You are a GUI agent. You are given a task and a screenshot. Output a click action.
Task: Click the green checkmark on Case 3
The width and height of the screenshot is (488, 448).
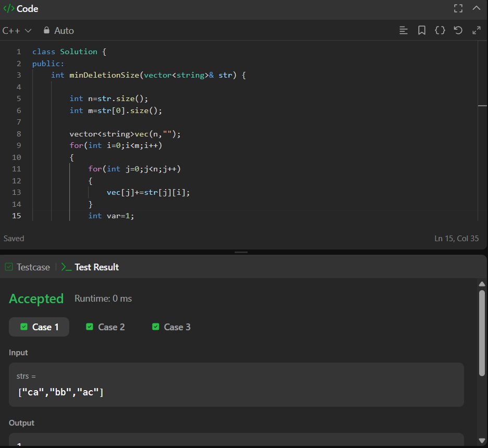(x=155, y=327)
